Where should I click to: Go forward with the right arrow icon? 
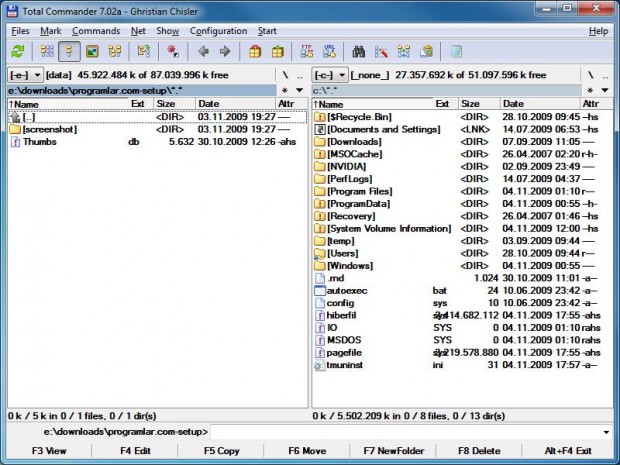click(225, 51)
